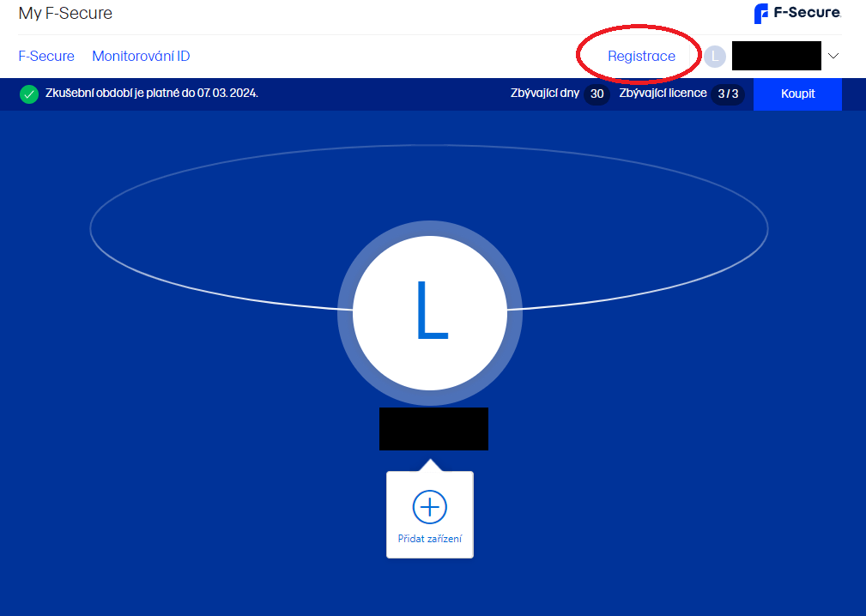Click the My F-Secure page title

(x=65, y=13)
